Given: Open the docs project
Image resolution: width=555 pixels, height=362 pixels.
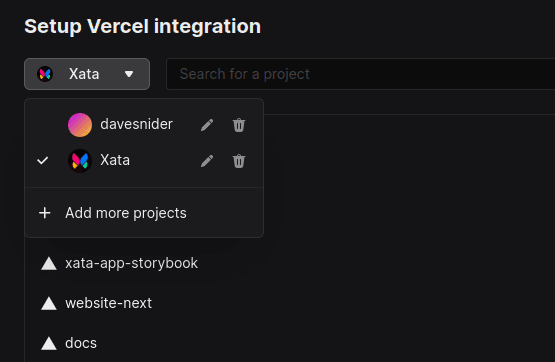Looking at the screenshot, I should 81,343.
